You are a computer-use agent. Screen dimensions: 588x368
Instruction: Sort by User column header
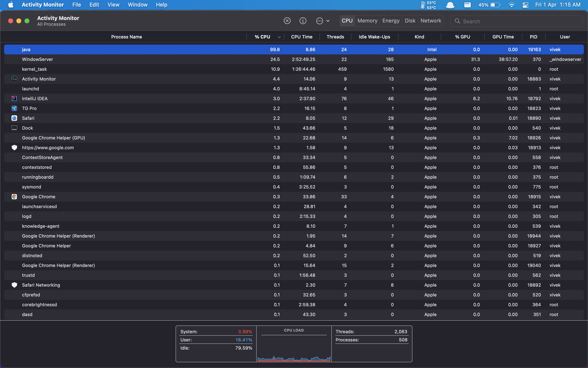[x=565, y=37]
